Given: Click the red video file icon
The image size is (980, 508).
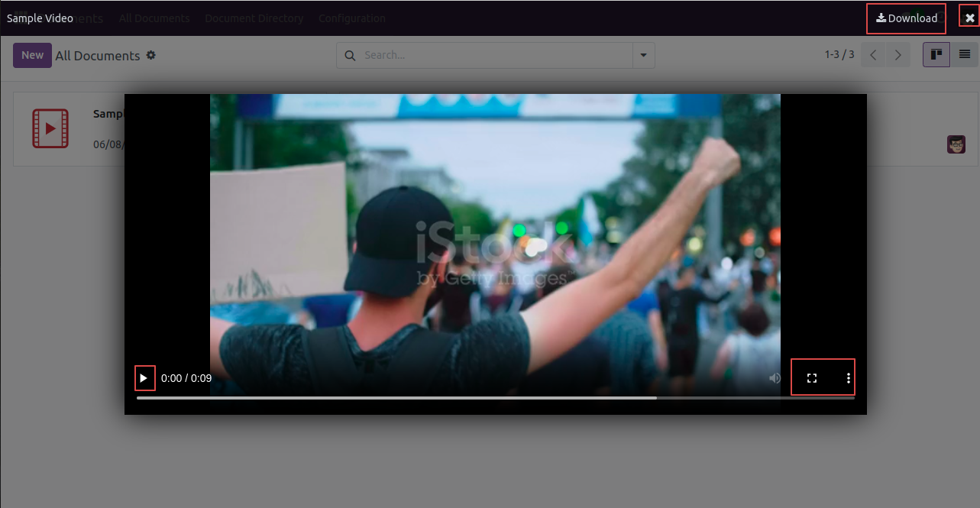Looking at the screenshot, I should tap(50, 128).
